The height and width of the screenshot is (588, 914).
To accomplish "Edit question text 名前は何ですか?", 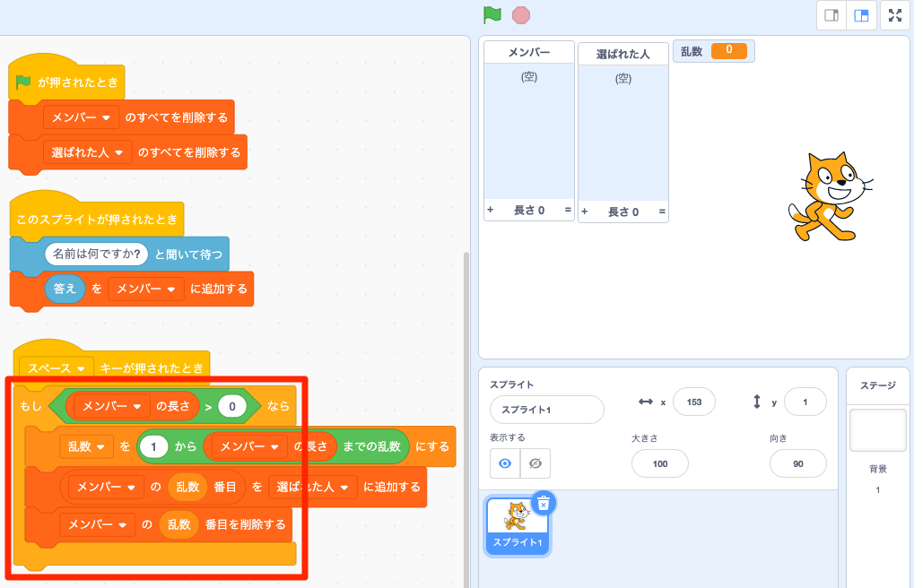I will 97,254.
